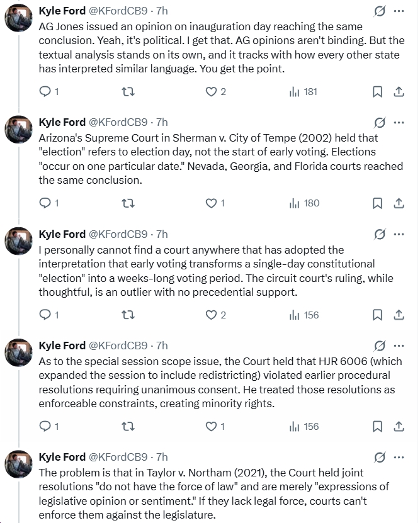Open Kyle Ford avatar on early voting tweet
This screenshot has width=420, height=523.
tap(19, 242)
